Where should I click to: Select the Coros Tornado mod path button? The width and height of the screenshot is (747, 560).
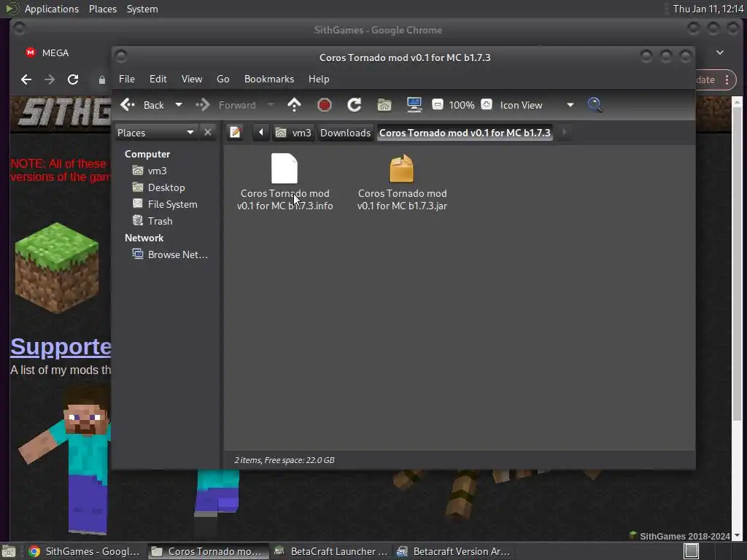(x=465, y=133)
